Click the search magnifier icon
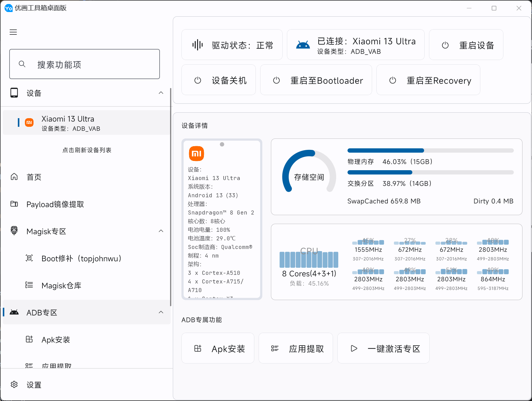This screenshot has width=532, height=401. tap(22, 64)
